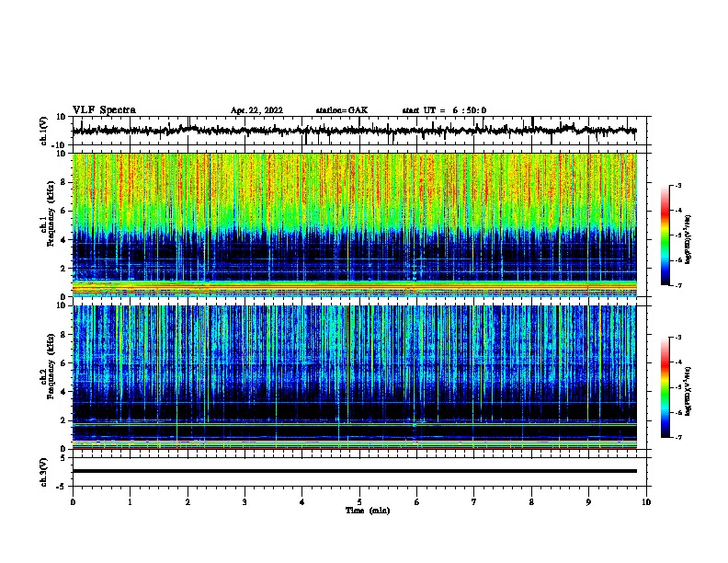
Task: Click inside the ch.1 spectrogram panel
Action: tap(355, 224)
